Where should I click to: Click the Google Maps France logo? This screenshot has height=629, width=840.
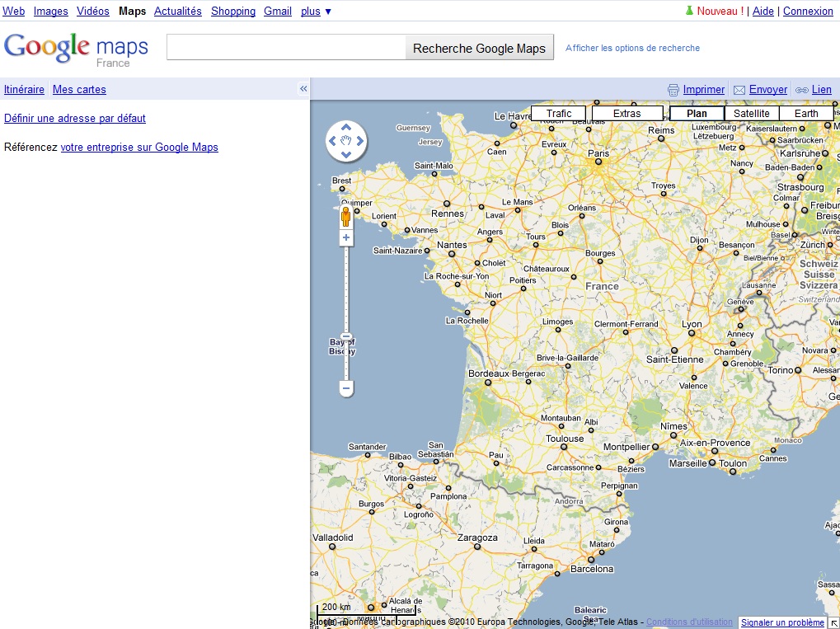[x=76, y=49]
